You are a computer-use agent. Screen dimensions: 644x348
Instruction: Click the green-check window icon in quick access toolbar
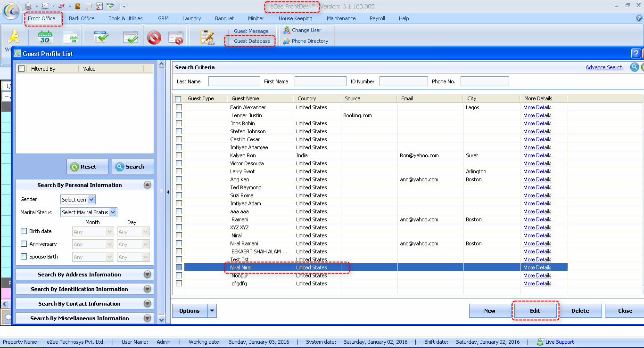pyautogui.click(x=110, y=6)
